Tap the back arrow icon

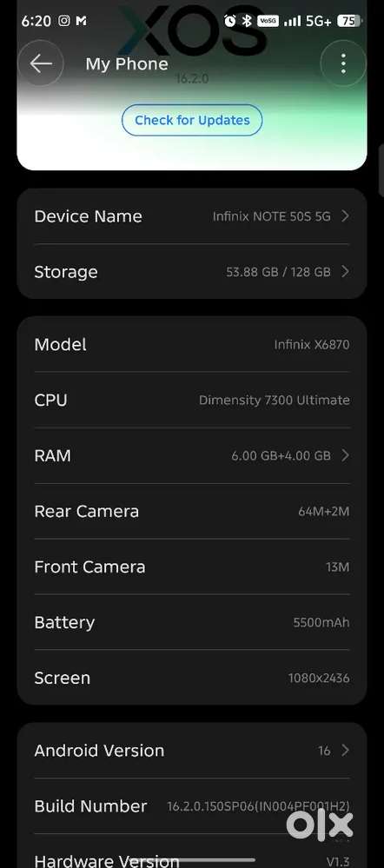click(40, 63)
